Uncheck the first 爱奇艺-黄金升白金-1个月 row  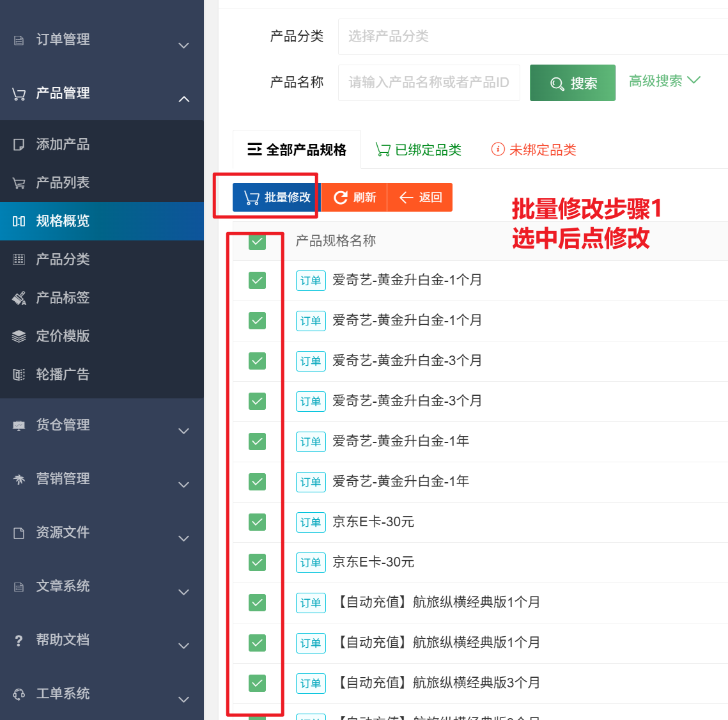coord(257,280)
